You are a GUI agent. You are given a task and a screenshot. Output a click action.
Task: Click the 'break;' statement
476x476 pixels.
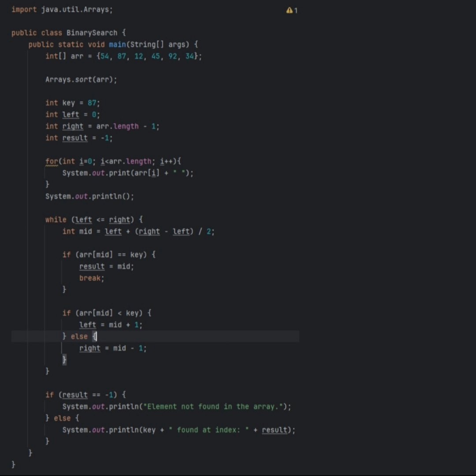92,278
